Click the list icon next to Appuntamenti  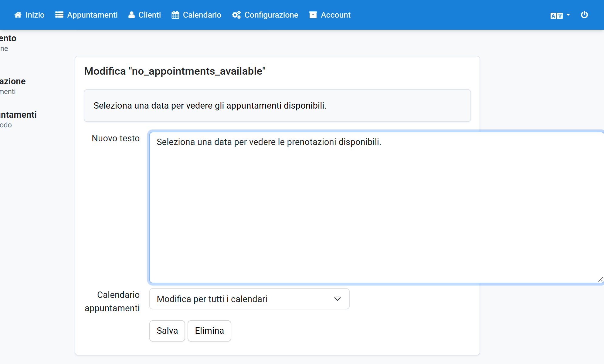point(59,15)
